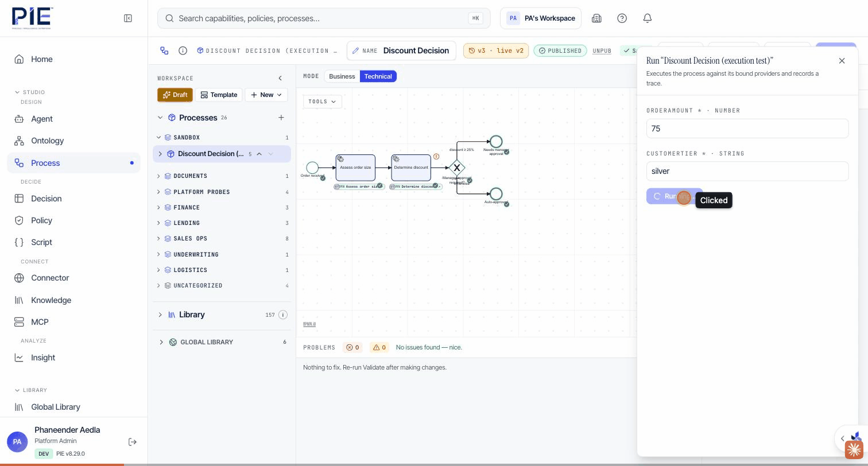The image size is (868, 466).
Task: Focus the CUSTOMERTIER string field
Action: pyautogui.click(x=747, y=171)
